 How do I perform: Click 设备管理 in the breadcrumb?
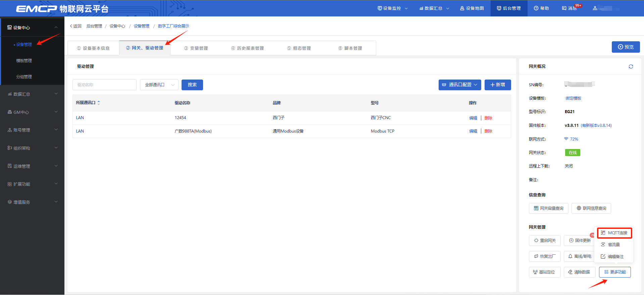142,26
